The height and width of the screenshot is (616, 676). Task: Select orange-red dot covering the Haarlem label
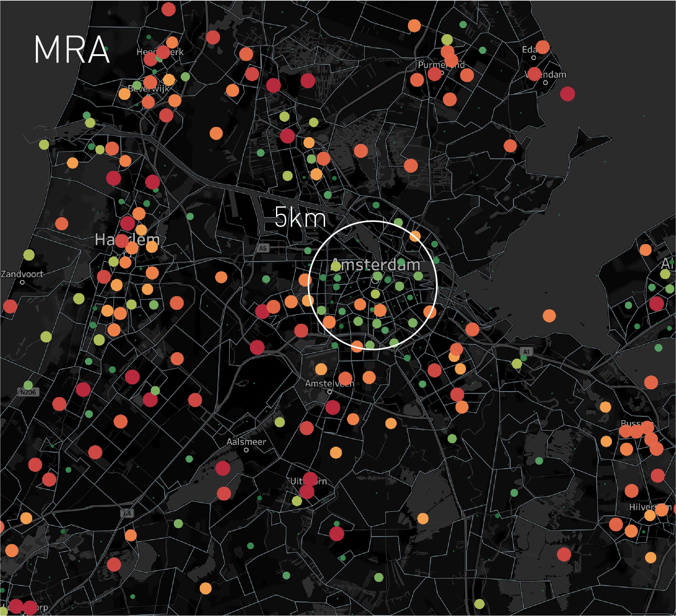coord(122,241)
